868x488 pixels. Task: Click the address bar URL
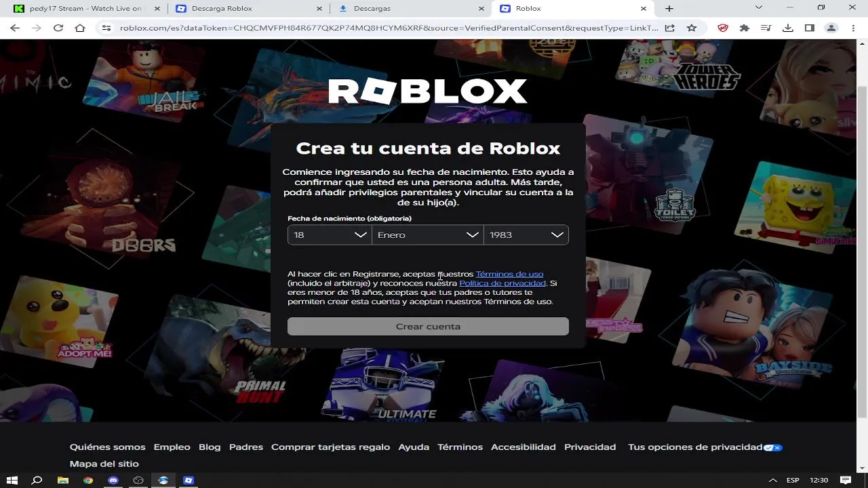tap(389, 28)
